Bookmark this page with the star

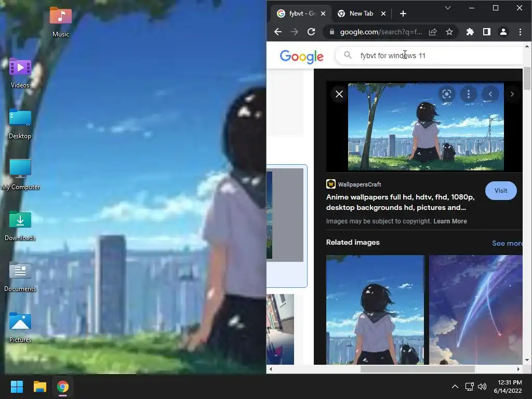click(449, 32)
